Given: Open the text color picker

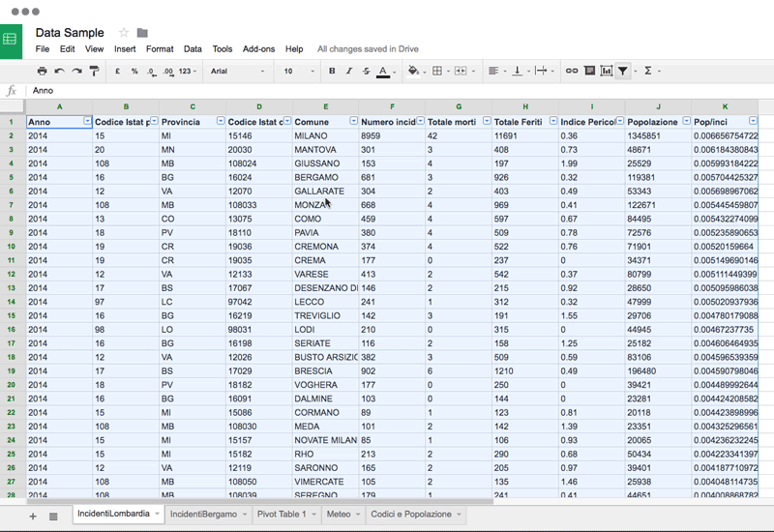Looking at the screenshot, I should (x=383, y=72).
